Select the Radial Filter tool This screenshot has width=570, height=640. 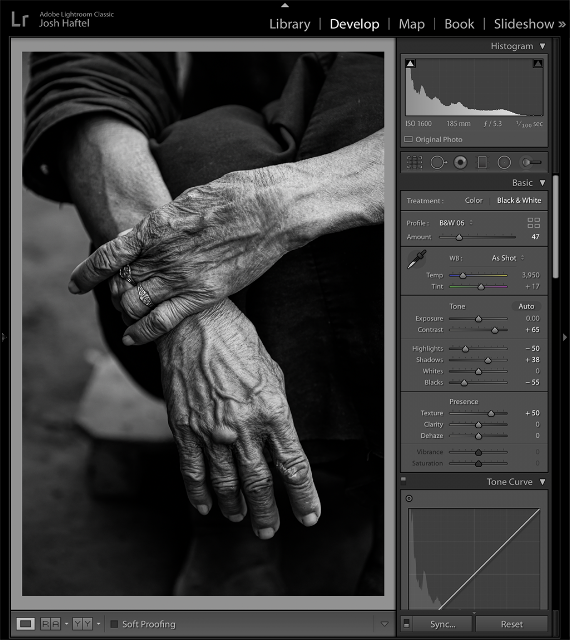504,162
